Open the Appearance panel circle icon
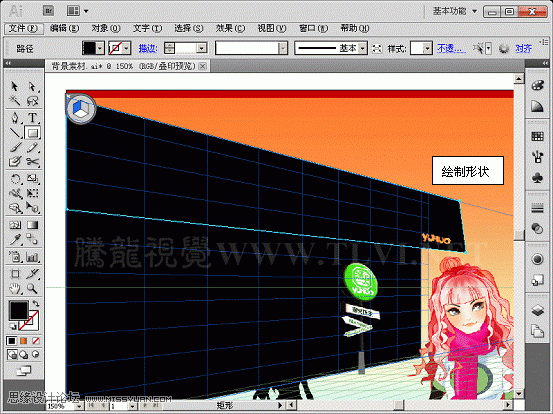Image resolution: width=553 pixels, height=414 pixels. (x=537, y=260)
